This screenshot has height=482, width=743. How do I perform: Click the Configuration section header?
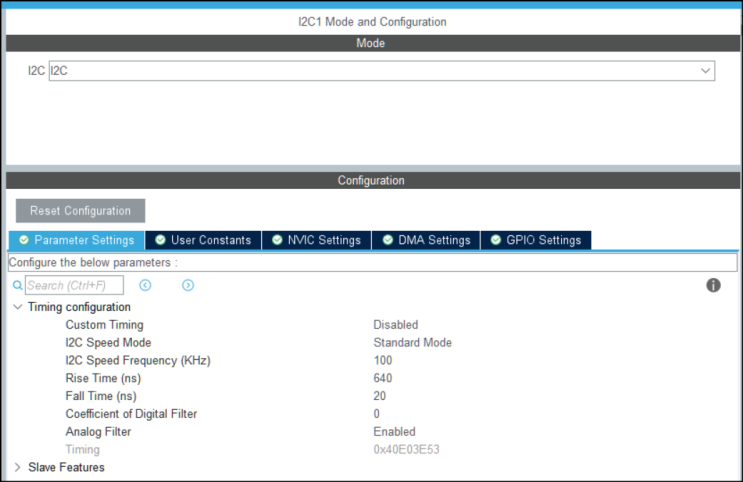tap(372, 181)
